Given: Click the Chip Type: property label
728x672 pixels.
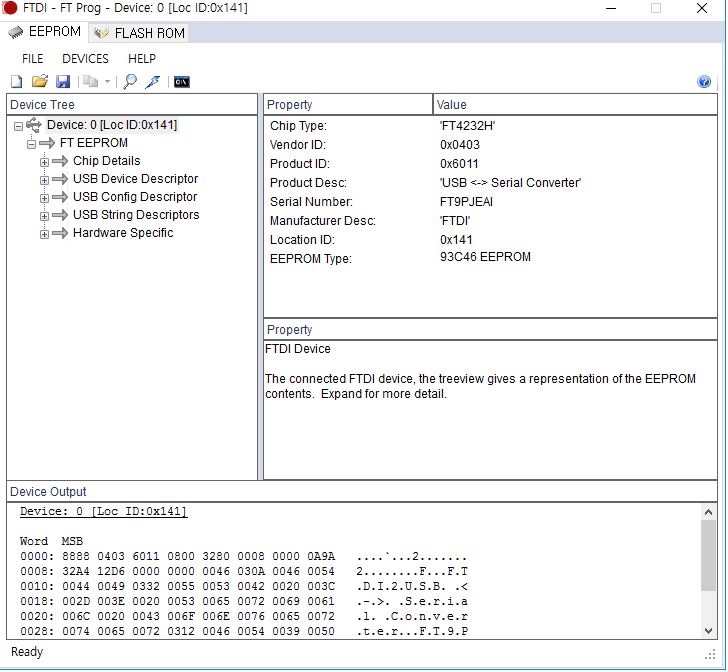Looking at the screenshot, I should coord(298,126).
